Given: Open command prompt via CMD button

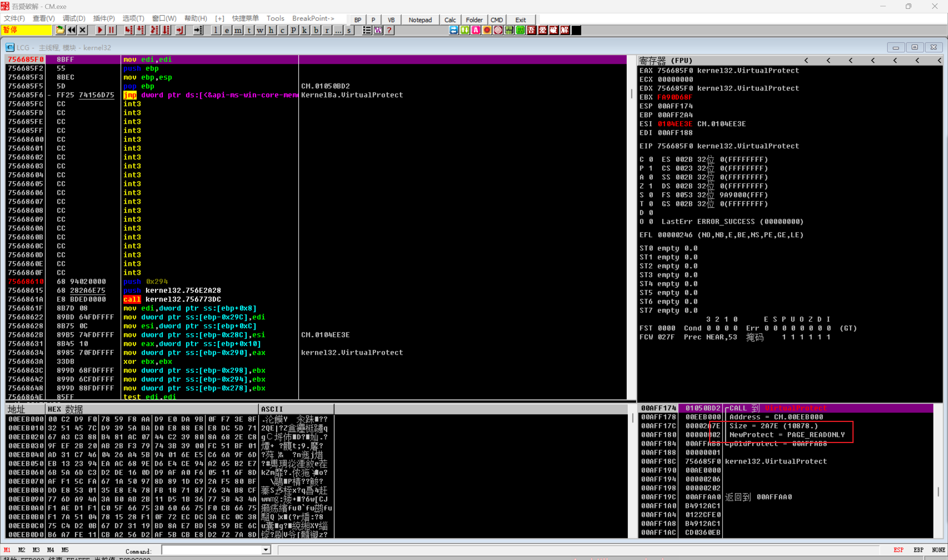Looking at the screenshot, I should tap(497, 20).
